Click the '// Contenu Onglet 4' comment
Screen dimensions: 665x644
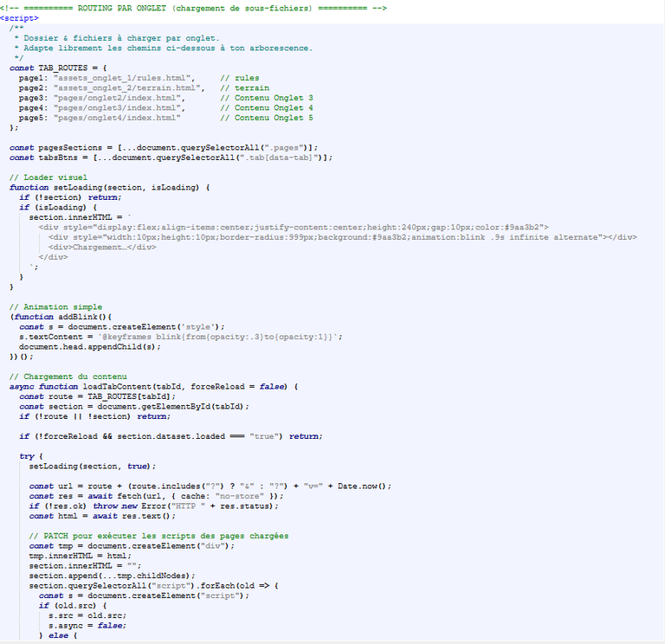(267, 108)
